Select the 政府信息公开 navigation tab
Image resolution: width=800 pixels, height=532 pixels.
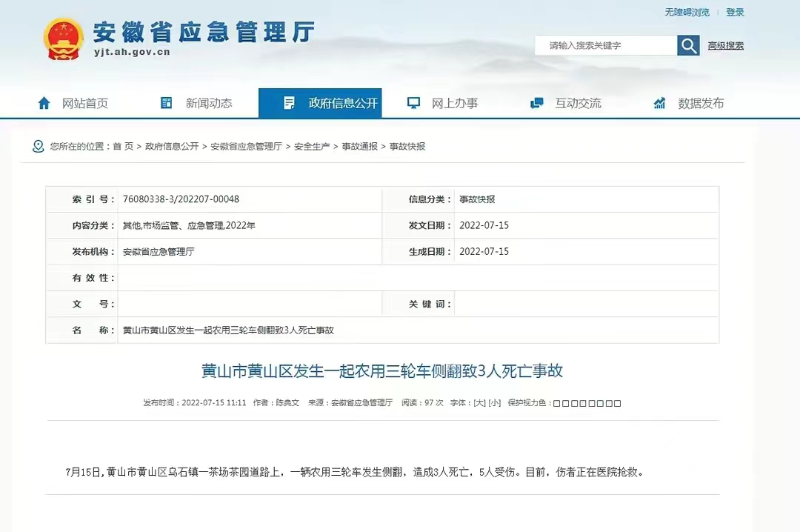[x=320, y=103]
